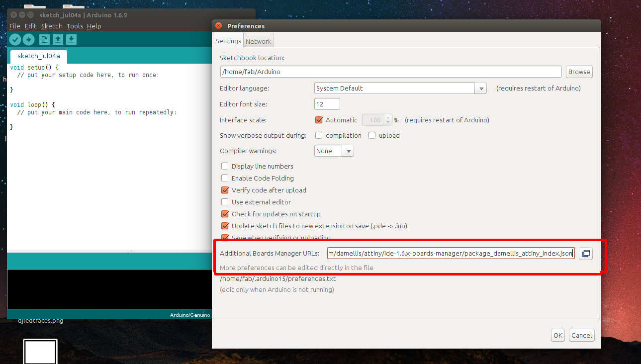
Task: Open the Tools menu in Arduino
Action: pyautogui.click(x=75, y=26)
